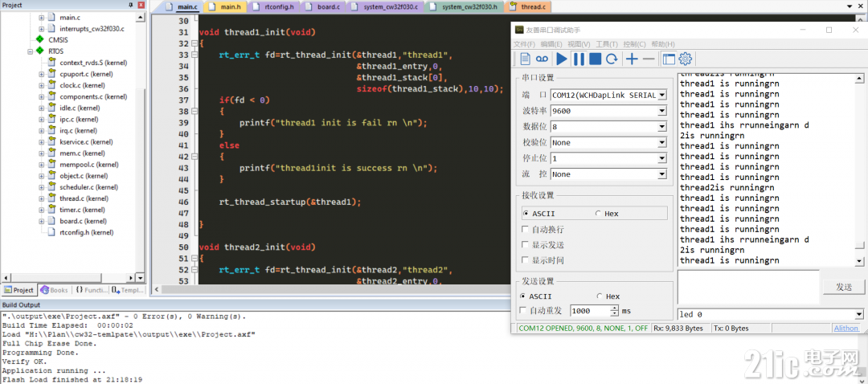The image size is (868, 384).
Task: Click the new document icon in the serial tool toolbar
Action: pos(526,59)
